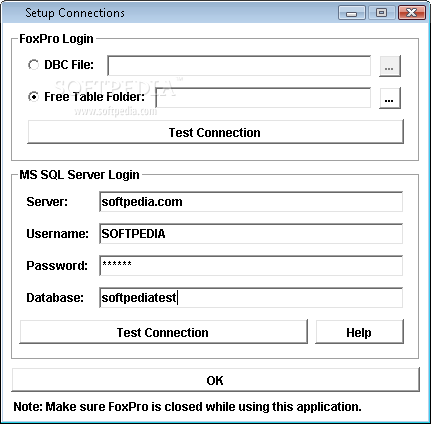Test Connection in the FoxPro Login section
The image size is (431, 424).
(x=215, y=132)
